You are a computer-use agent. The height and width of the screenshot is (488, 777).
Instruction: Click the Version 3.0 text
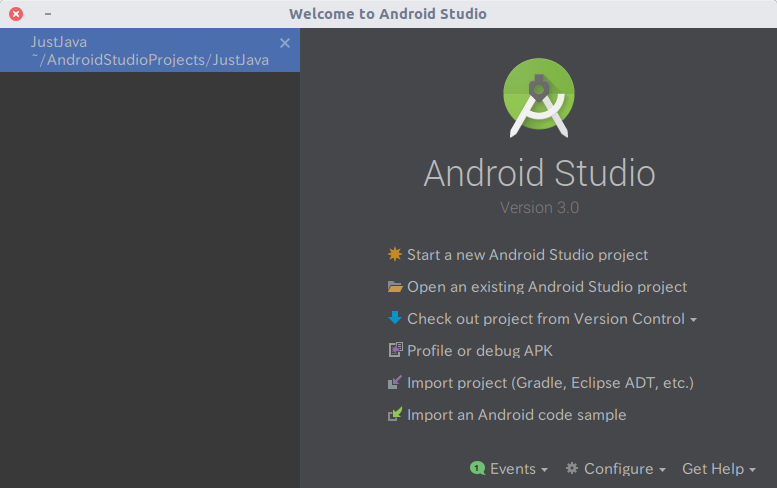[x=539, y=208]
